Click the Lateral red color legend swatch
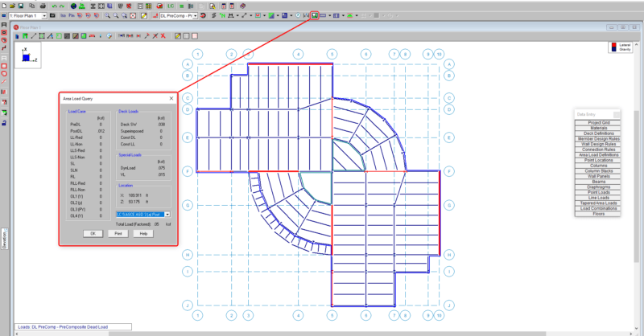Screen dimensions: 644x336 pos(613,44)
